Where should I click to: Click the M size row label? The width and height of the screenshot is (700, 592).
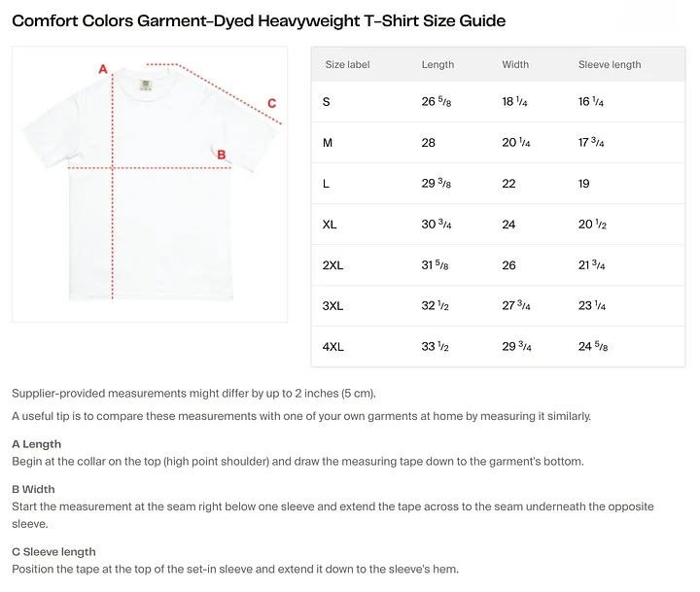tap(328, 143)
